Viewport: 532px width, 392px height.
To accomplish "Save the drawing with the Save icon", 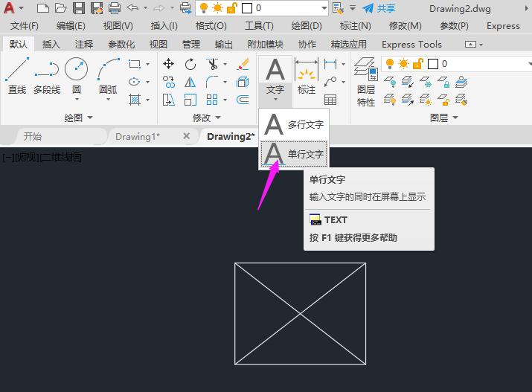I will [x=79, y=7].
